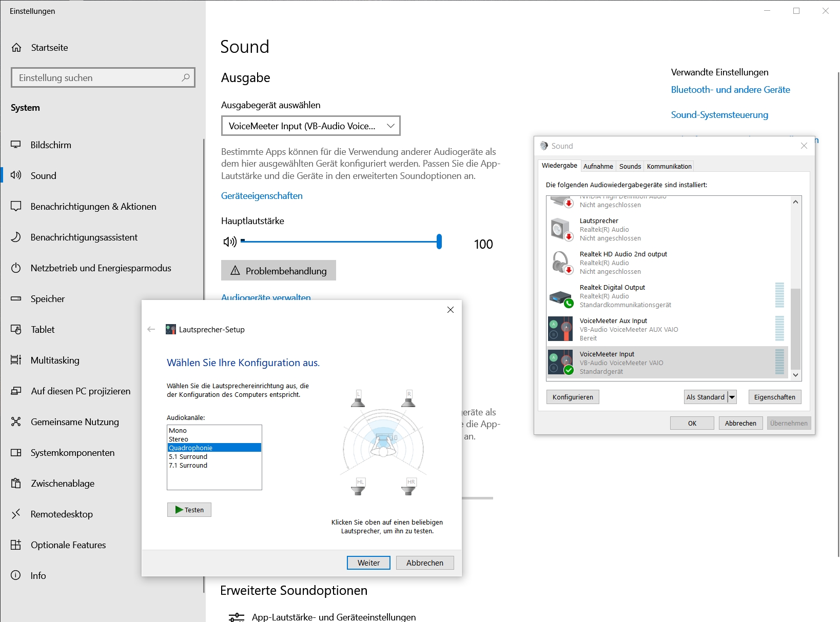Click the Hauptlautstärke slider handle
Viewport: 840px width, 622px height.
439,242
